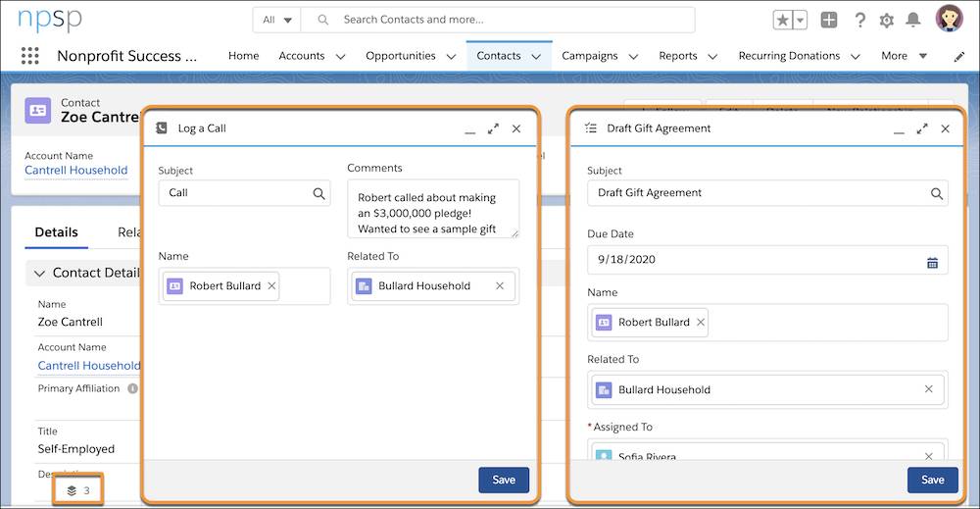The height and width of the screenshot is (509, 980).
Task: Click the pencil edit navigation icon
Action: [959, 57]
